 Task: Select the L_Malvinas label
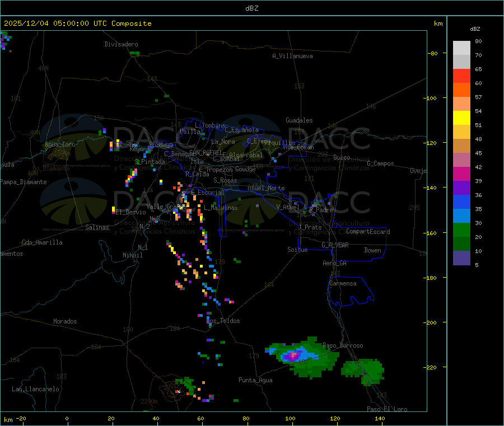click(221, 208)
